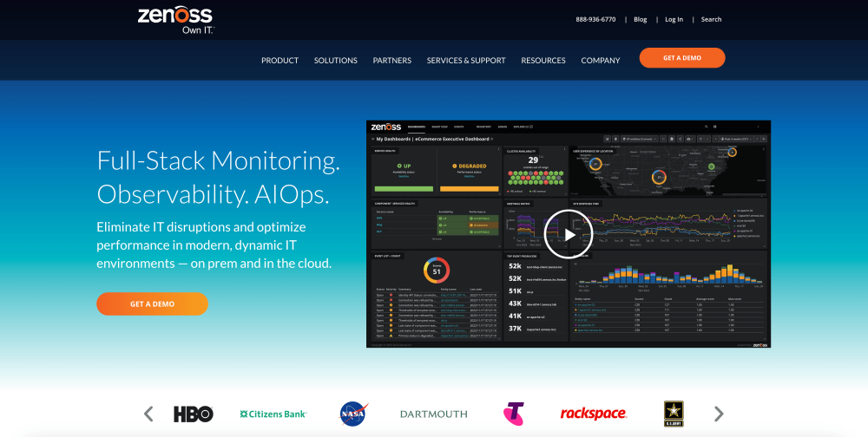Open the Dartmouth logo
This screenshot has width=868, height=437.
[x=433, y=414]
